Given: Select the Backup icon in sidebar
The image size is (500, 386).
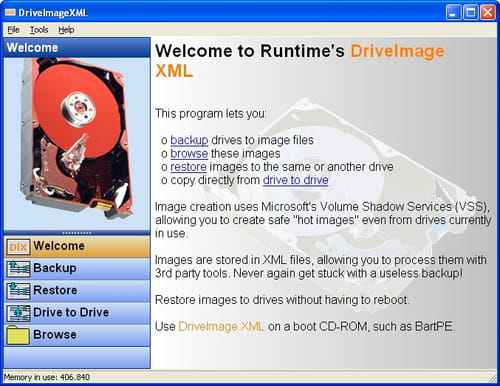Looking at the screenshot, I should [18, 269].
